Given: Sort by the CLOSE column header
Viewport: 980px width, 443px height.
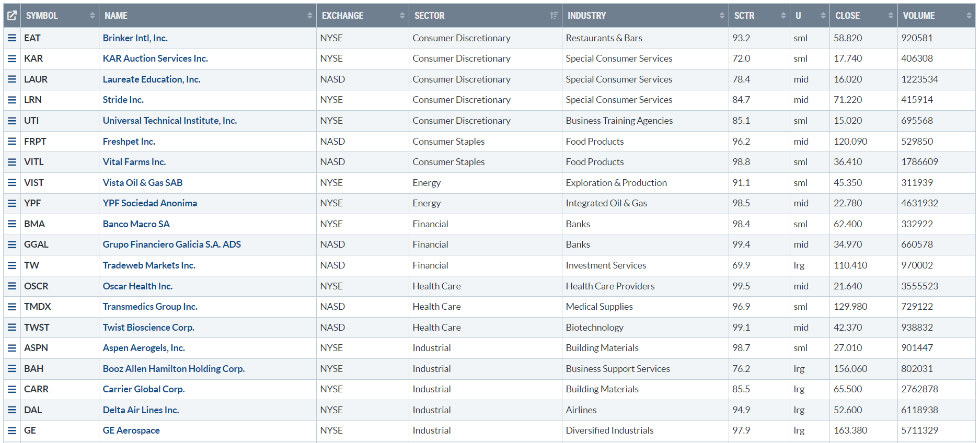Looking at the screenshot, I should click(847, 16).
